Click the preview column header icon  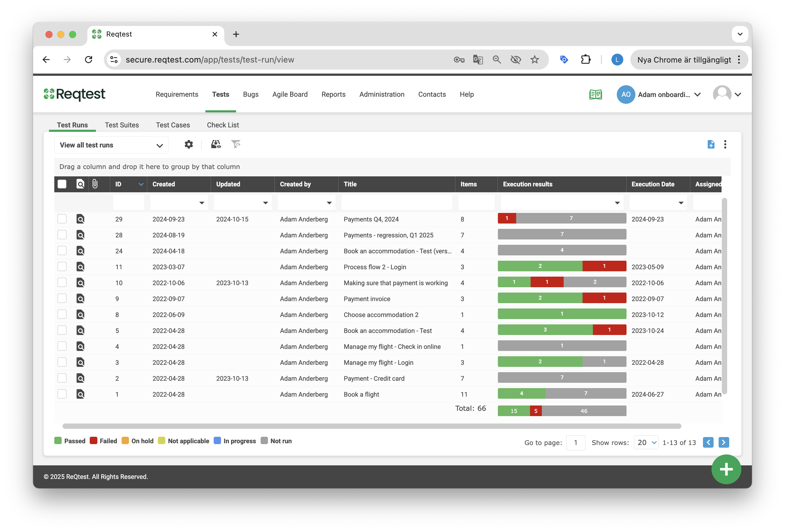(80, 184)
